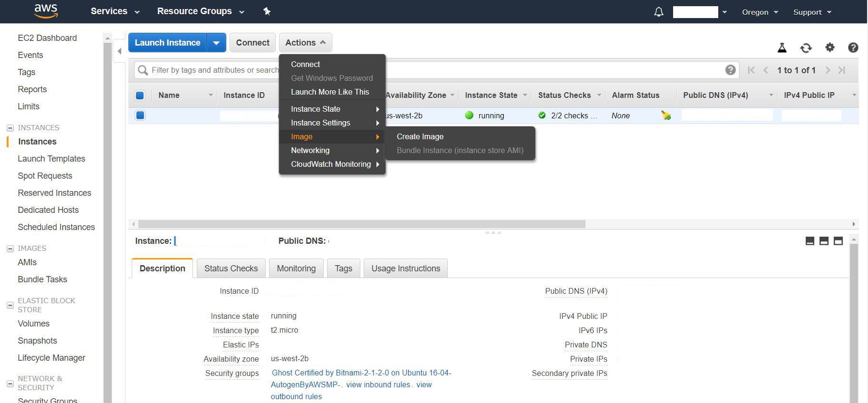Open EC2 Dashboard in sidebar
The width and height of the screenshot is (868, 403).
(47, 38)
